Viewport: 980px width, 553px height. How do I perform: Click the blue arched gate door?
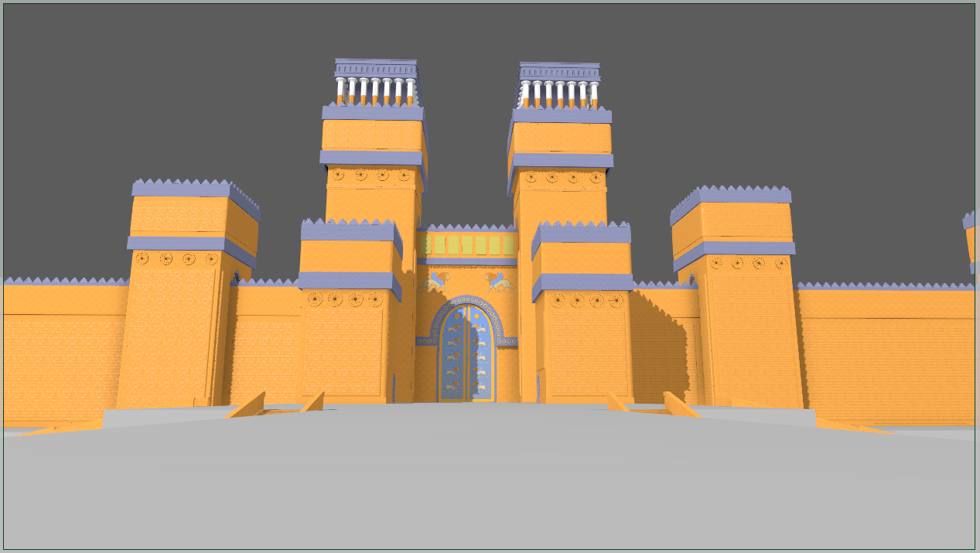[466, 353]
